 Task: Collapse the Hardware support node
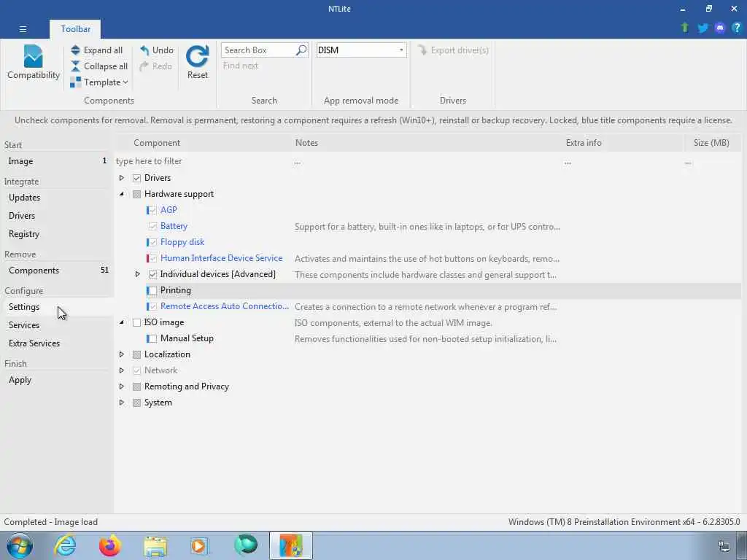[122, 194]
